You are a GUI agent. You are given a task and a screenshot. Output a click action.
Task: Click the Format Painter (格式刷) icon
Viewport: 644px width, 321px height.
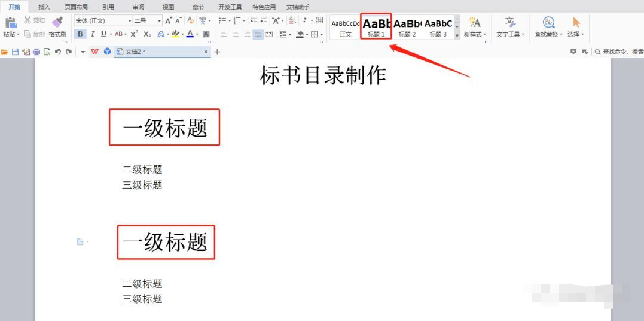pyautogui.click(x=57, y=23)
